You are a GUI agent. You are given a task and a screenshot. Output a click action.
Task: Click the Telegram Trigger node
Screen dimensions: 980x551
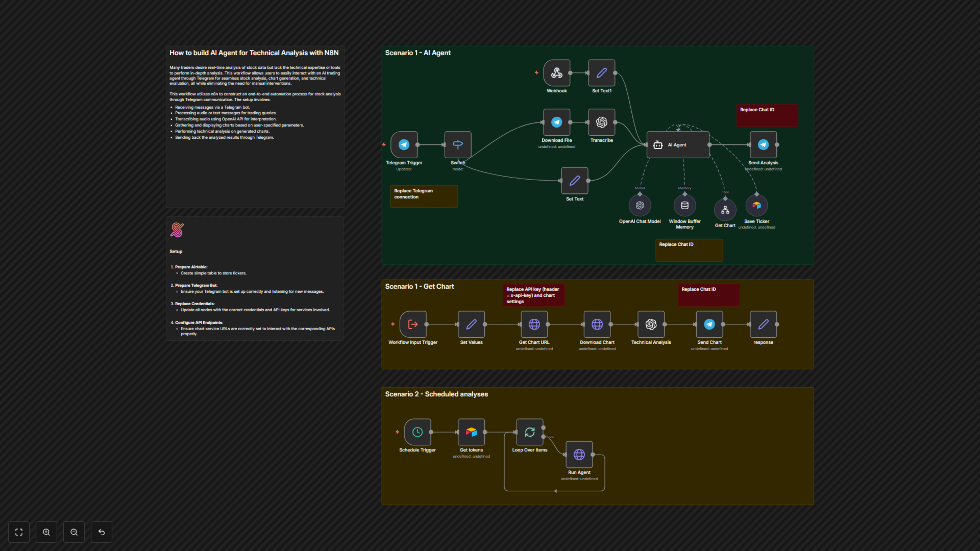click(x=404, y=144)
